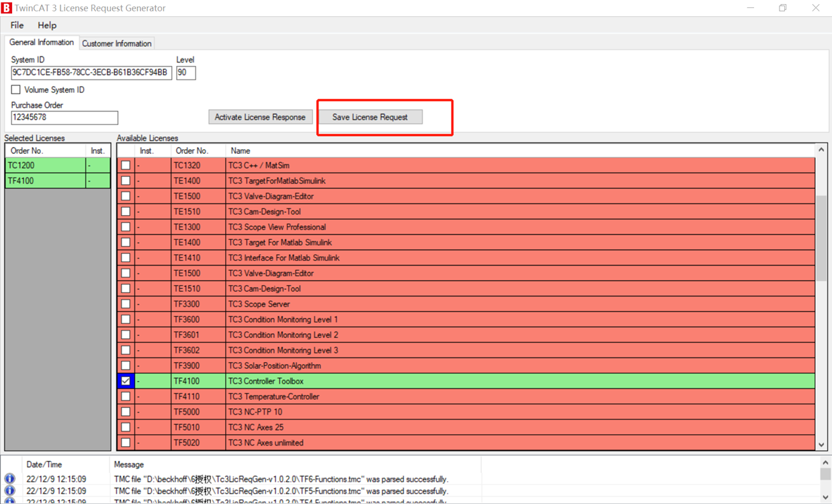
Task: Click the Date/Time log column header
Action: tap(66, 464)
